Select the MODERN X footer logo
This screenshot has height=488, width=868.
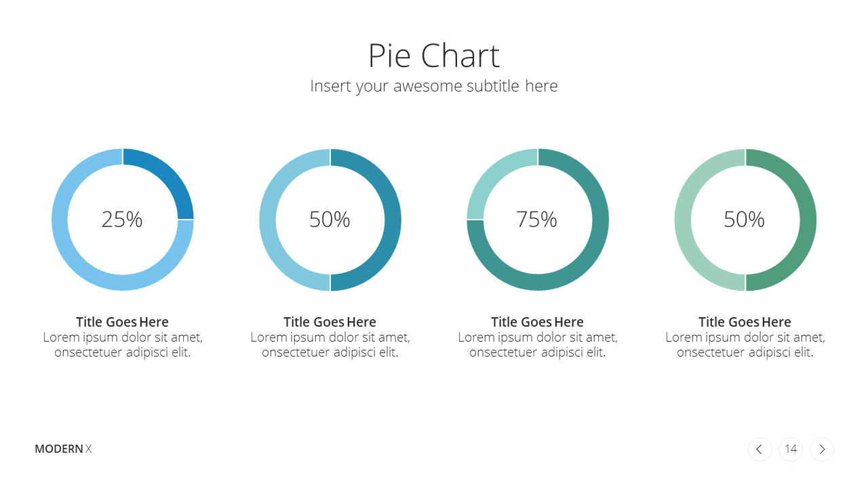pos(63,449)
